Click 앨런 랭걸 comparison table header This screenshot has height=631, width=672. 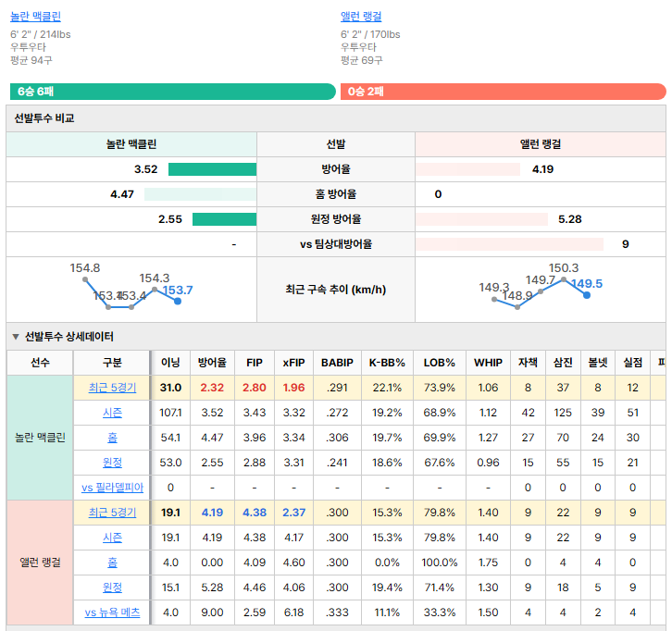[541, 144]
